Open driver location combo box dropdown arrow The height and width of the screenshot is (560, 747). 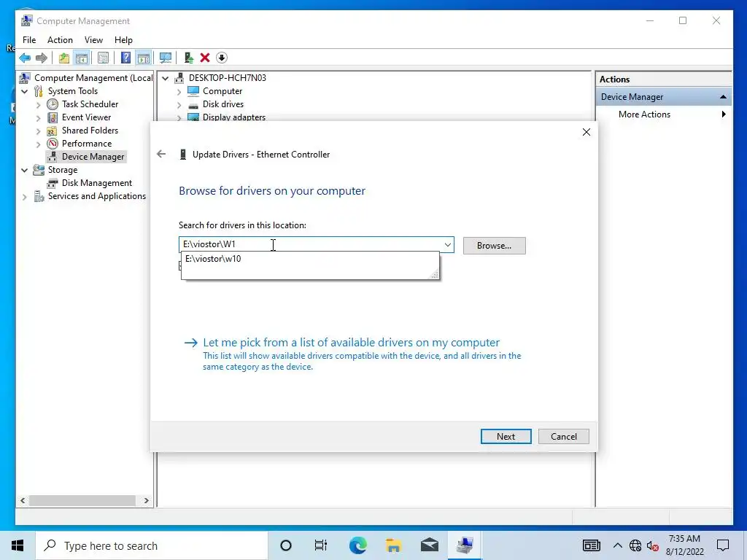[447, 245]
